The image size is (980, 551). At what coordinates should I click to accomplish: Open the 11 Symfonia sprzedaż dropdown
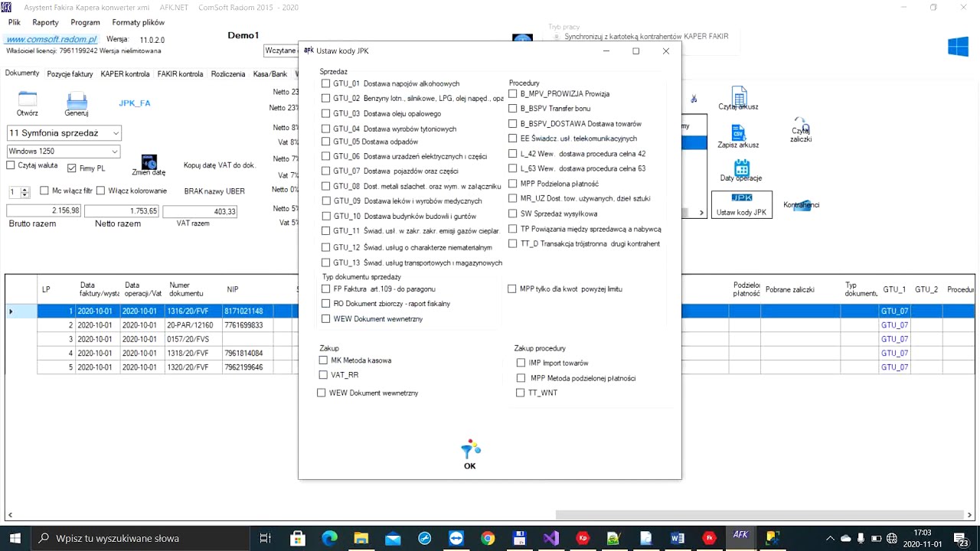click(x=115, y=133)
